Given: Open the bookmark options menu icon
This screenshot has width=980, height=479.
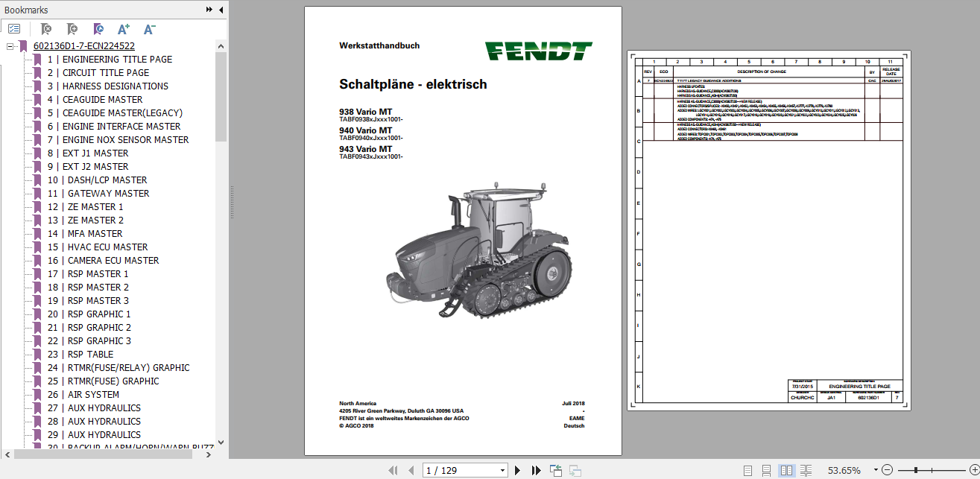Looking at the screenshot, I should click(14, 29).
